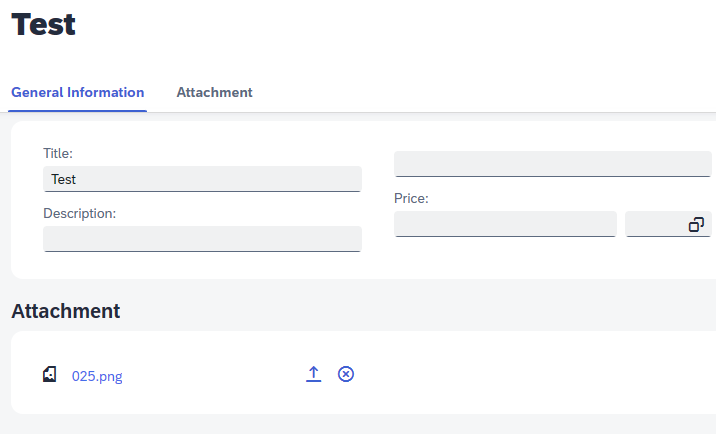The image size is (716, 434).
Task: Click into the Description input field
Action: (x=202, y=239)
